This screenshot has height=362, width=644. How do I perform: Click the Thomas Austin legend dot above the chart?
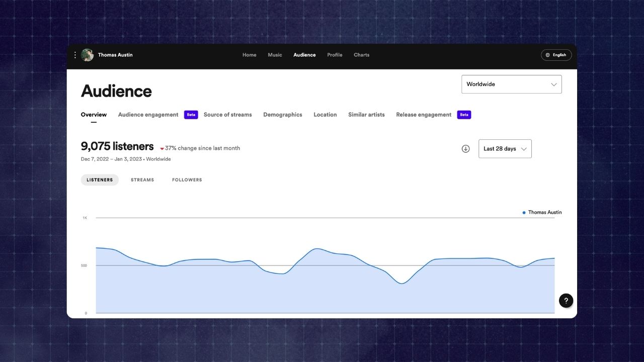click(x=523, y=212)
